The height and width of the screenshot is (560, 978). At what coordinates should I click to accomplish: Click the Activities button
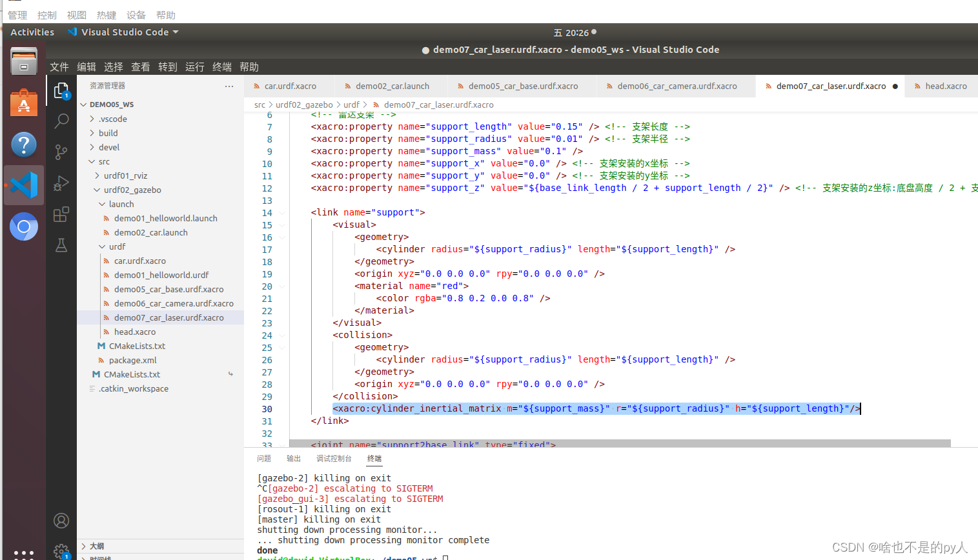click(32, 32)
